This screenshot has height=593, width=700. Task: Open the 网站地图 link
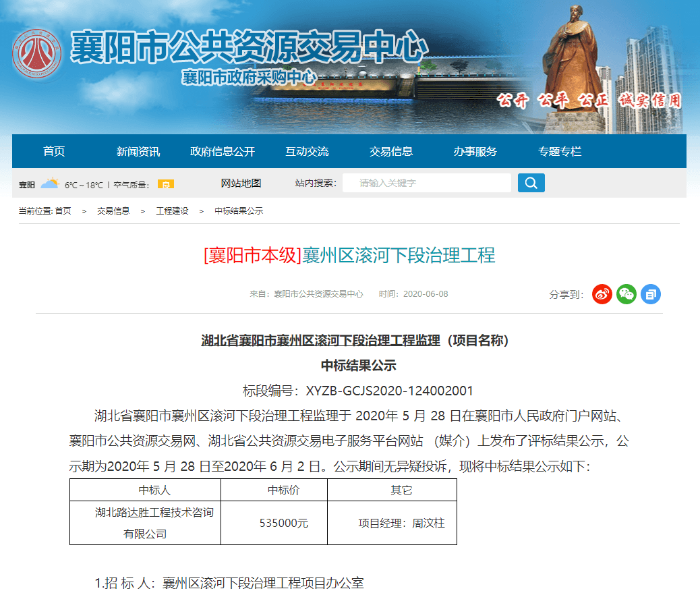[241, 183]
